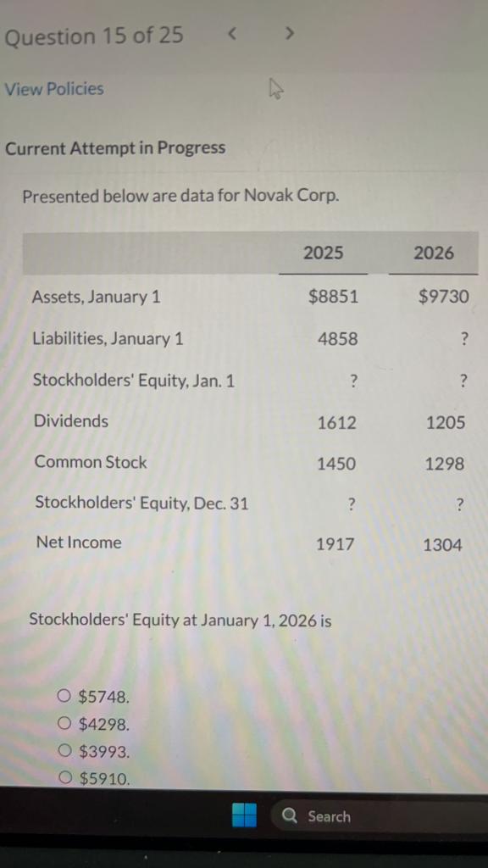
Task: Click the magnifier icon in the taskbar
Action: click(289, 815)
